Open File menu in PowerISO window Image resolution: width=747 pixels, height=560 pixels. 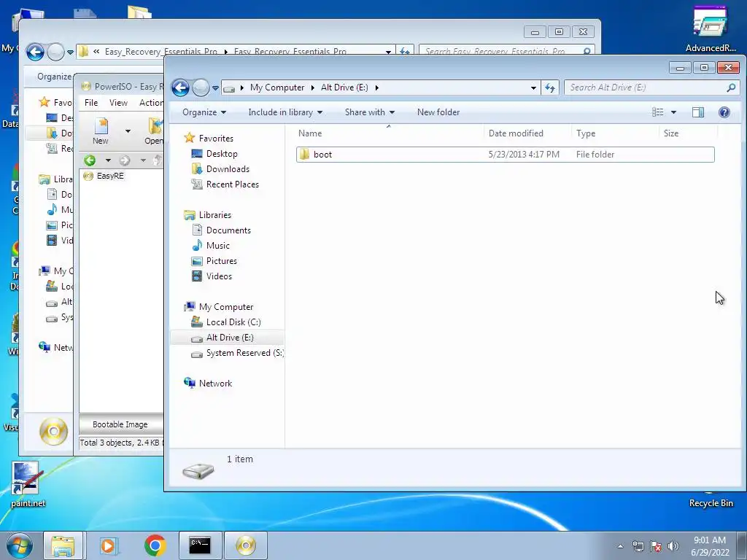[x=91, y=103]
